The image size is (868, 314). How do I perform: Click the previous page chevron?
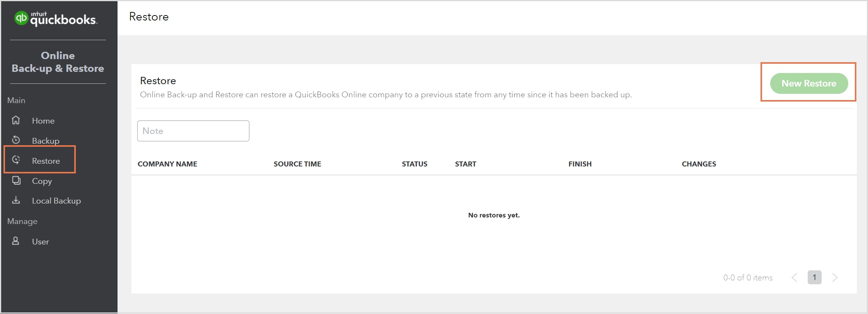click(x=795, y=277)
